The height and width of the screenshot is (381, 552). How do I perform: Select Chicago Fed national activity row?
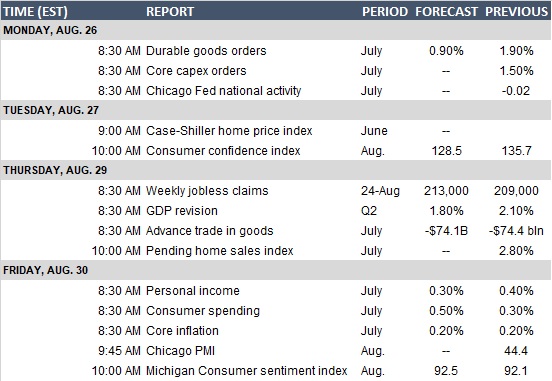point(276,91)
